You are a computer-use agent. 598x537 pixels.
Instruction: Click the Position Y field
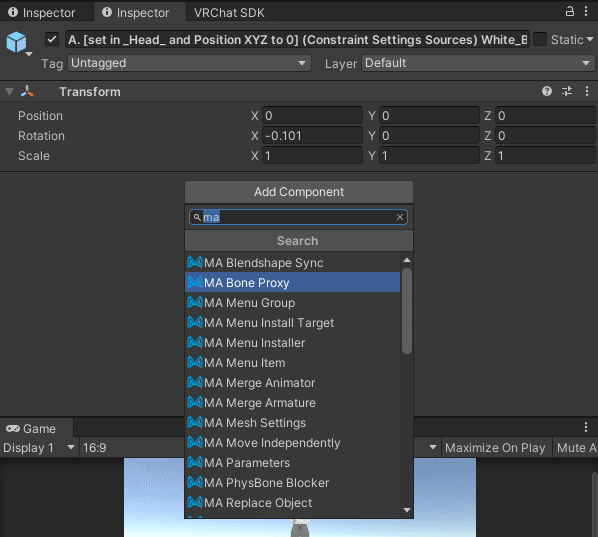pyautogui.click(x=429, y=116)
